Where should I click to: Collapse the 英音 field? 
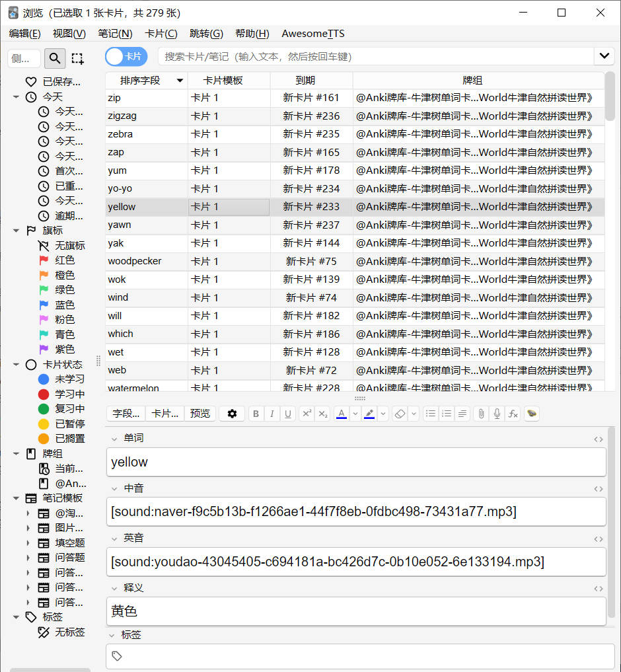pos(114,539)
